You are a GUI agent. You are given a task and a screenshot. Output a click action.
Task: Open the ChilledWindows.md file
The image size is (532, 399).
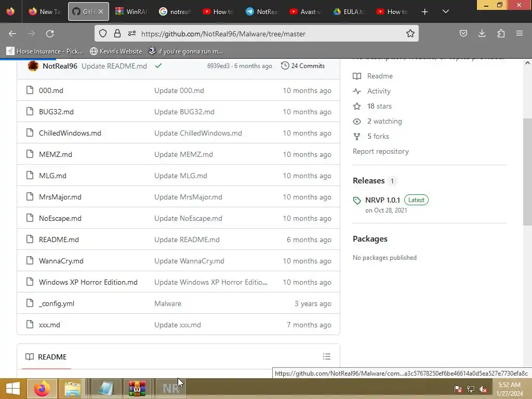pos(70,133)
